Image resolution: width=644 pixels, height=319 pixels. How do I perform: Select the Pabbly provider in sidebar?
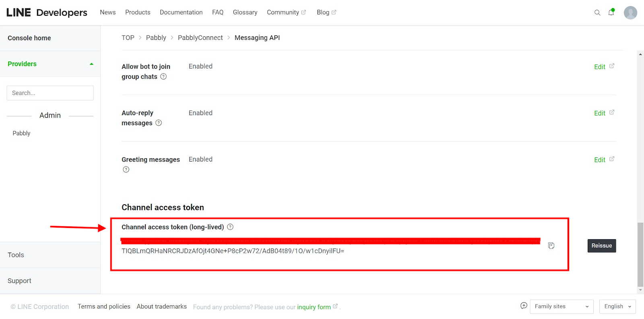[x=21, y=133]
